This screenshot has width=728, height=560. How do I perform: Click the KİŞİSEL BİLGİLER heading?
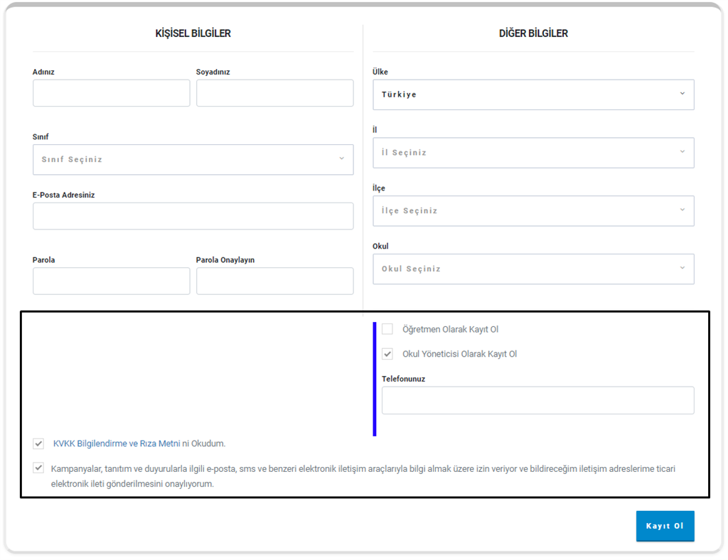193,33
